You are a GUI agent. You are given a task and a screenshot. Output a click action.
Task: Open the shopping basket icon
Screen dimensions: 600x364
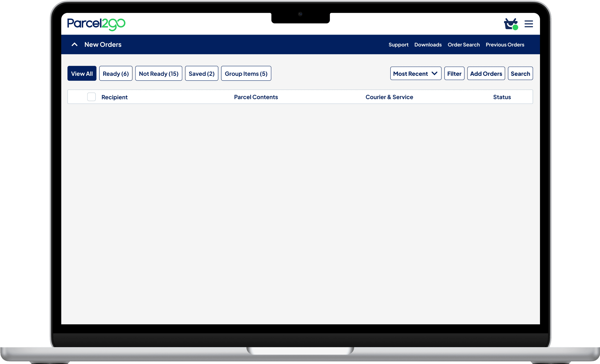[x=510, y=24]
